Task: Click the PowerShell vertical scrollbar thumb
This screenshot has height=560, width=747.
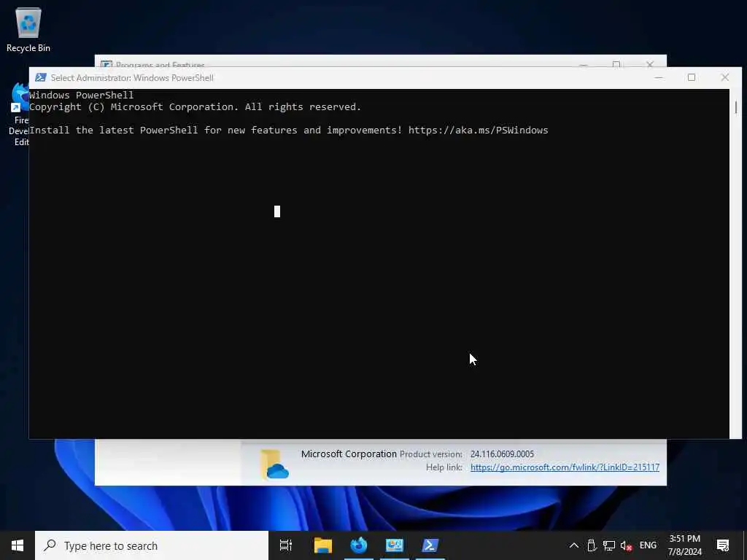Action: pos(735,107)
